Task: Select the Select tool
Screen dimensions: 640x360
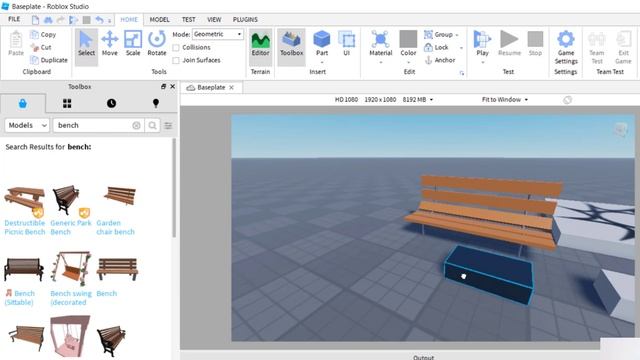Action: click(86, 44)
